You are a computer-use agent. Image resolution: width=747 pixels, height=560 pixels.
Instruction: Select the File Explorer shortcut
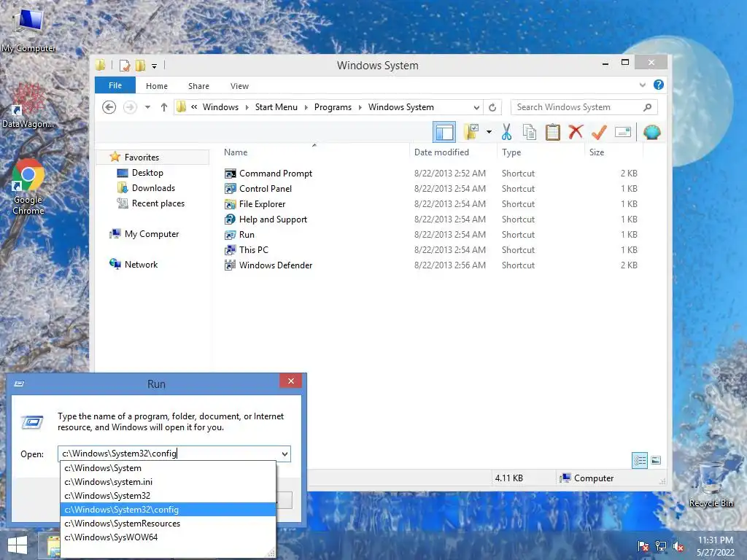pos(262,204)
